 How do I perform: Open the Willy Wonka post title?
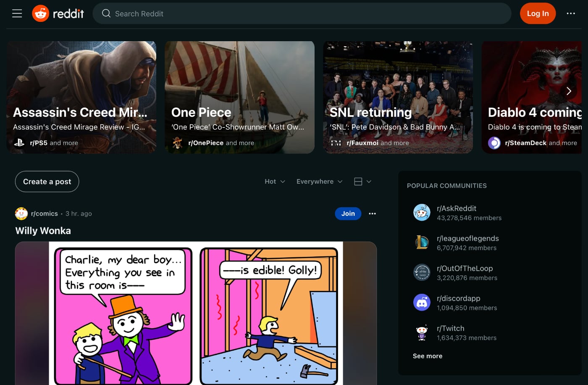[43, 231]
